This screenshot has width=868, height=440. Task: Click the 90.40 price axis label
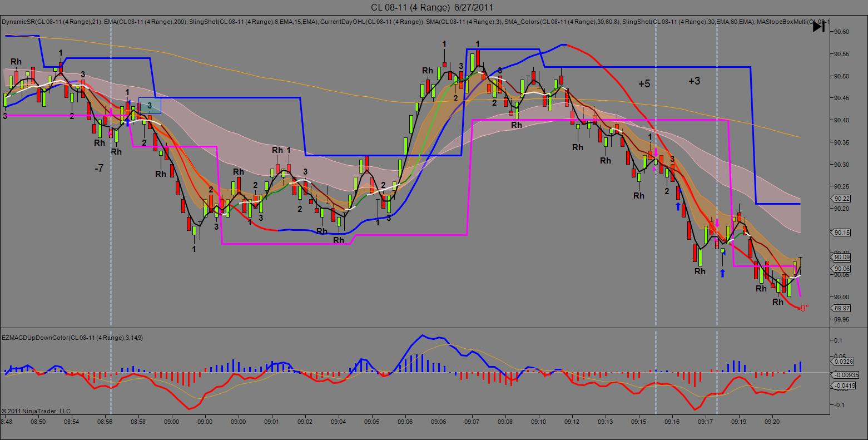(x=842, y=120)
